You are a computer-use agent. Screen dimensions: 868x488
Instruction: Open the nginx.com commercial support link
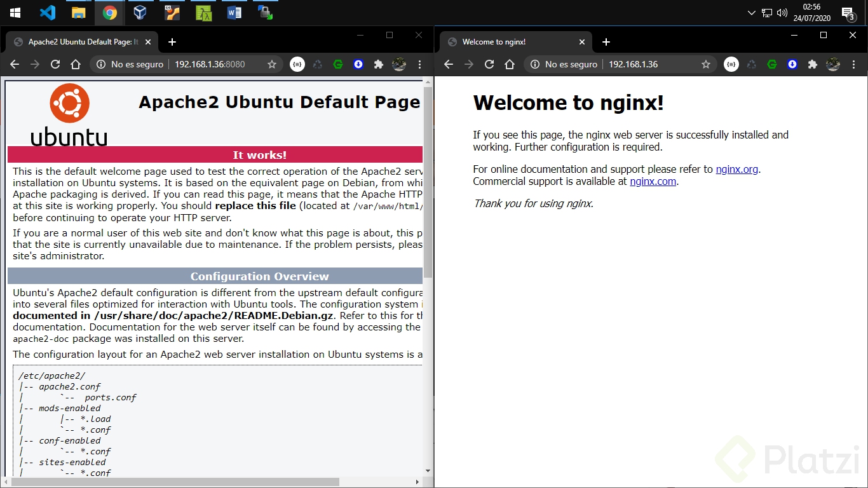[653, 181]
